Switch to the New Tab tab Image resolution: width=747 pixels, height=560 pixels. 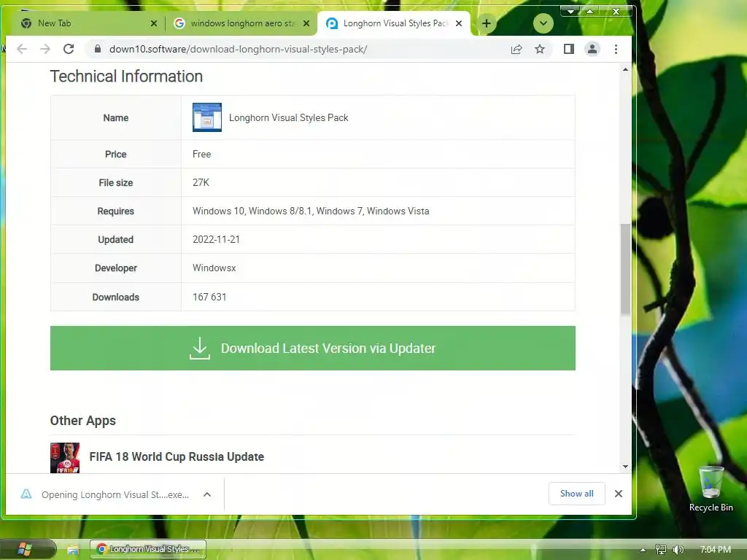click(88, 23)
